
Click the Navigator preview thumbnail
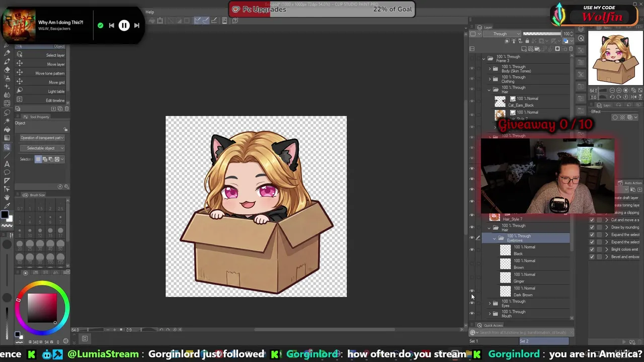point(615,58)
